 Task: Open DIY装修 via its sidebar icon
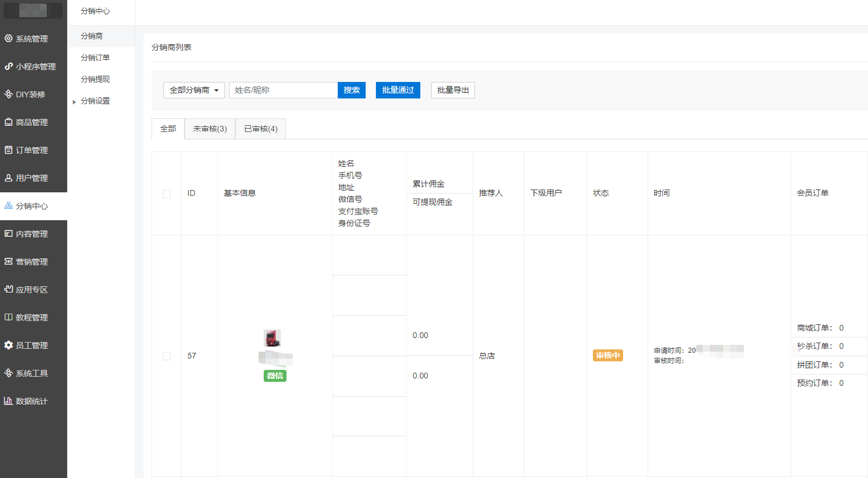9,94
